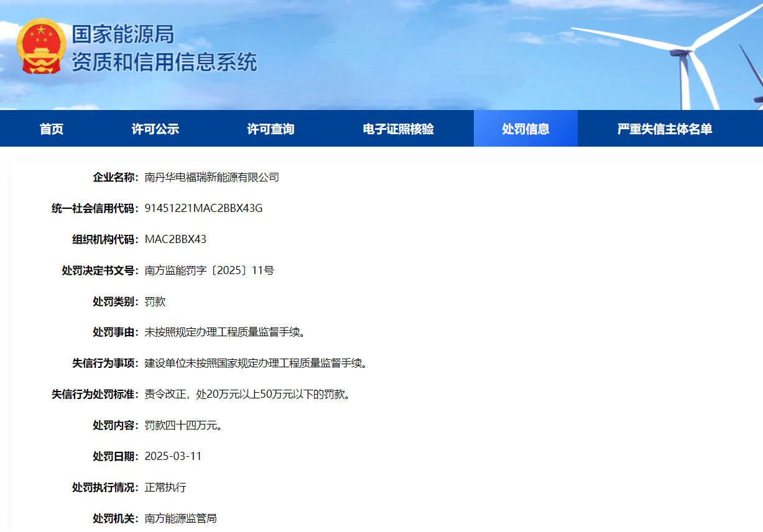The width and height of the screenshot is (763, 532).
Task: Select document number 南方监能罚字〔2025〕11号
Action: [x=209, y=270]
